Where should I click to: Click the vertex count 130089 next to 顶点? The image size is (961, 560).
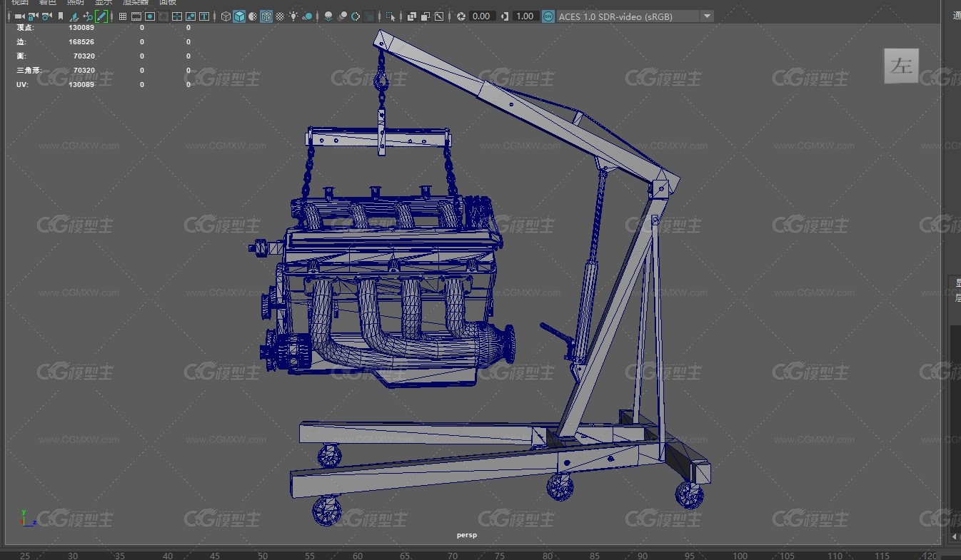coord(81,27)
